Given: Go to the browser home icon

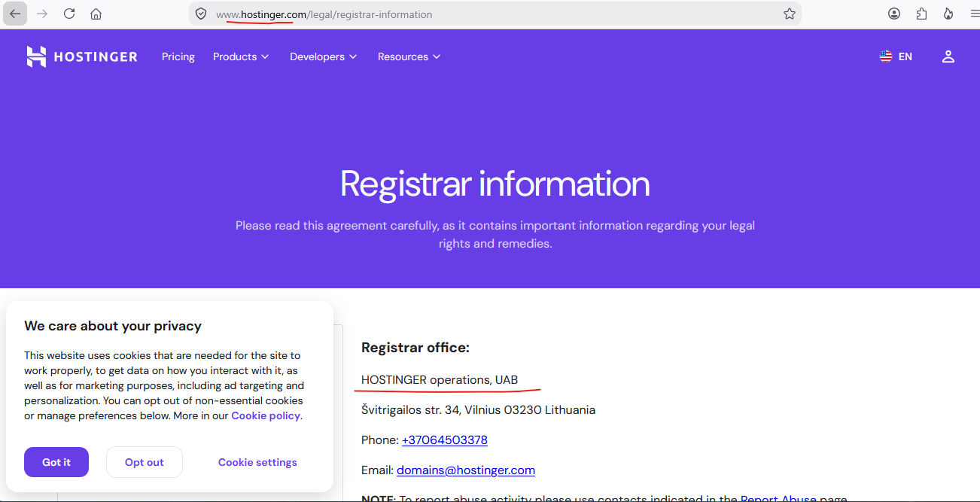Looking at the screenshot, I should pyautogui.click(x=96, y=14).
